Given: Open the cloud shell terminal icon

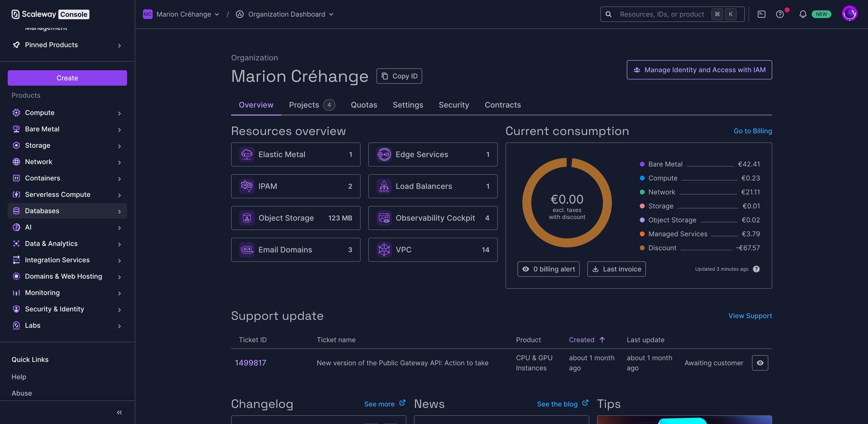Looking at the screenshot, I should (x=762, y=14).
